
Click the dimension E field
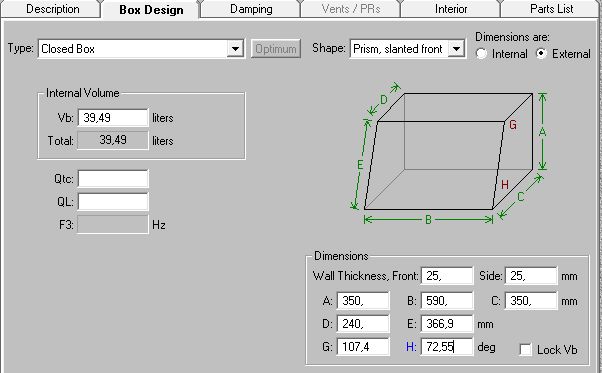tap(447, 324)
